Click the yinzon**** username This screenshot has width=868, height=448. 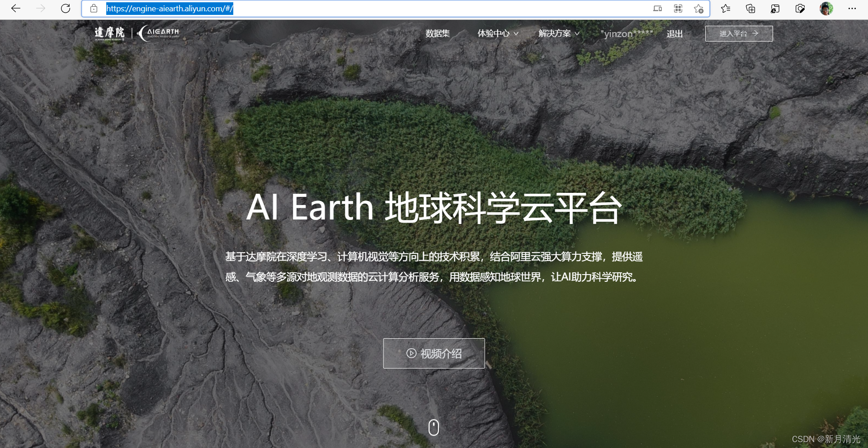pyautogui.click(x=627, y=33)
